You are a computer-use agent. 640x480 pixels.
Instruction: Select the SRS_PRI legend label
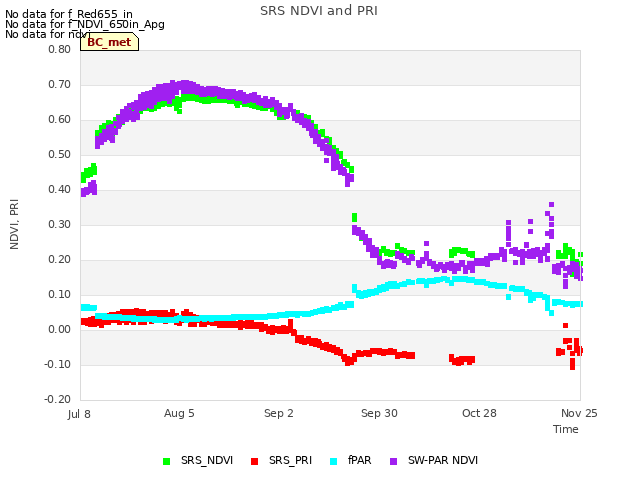click(290, 460)
